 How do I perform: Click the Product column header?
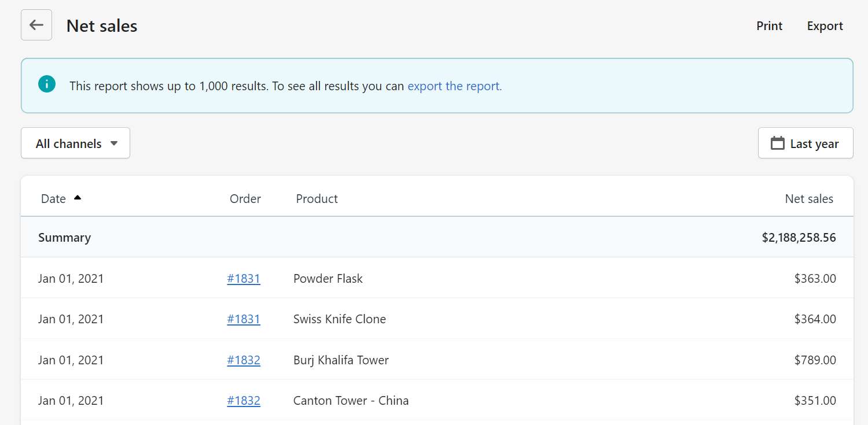(x=317, y=199)
